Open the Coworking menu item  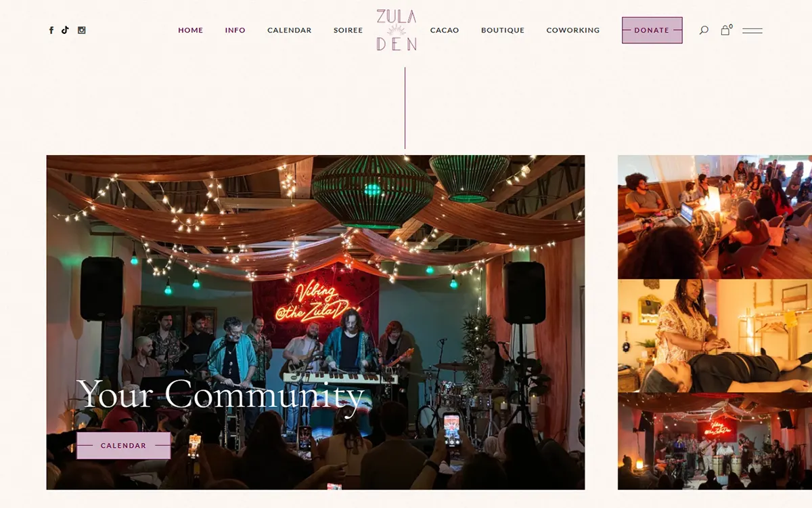[573, 30]
